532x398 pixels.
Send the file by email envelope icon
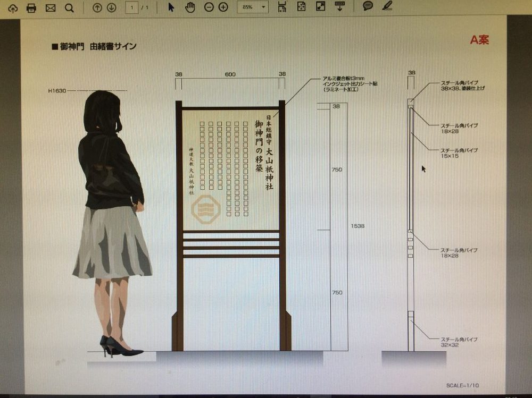click(51, 8)
